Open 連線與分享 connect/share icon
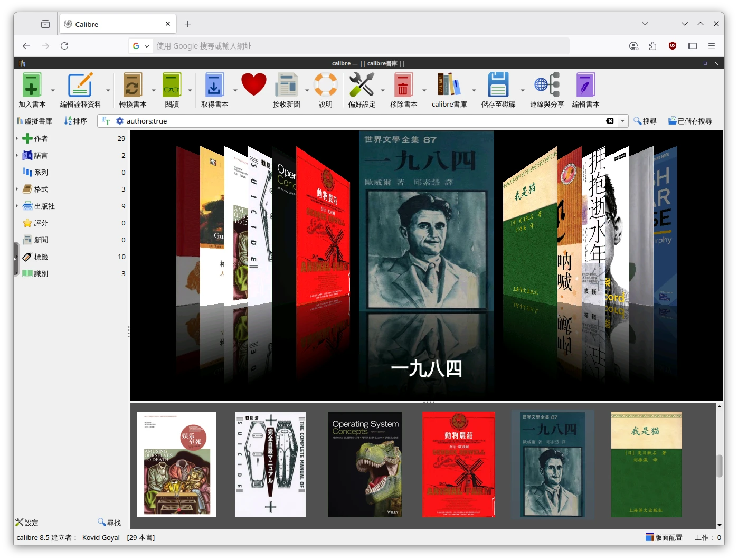 tap(546, 86)
